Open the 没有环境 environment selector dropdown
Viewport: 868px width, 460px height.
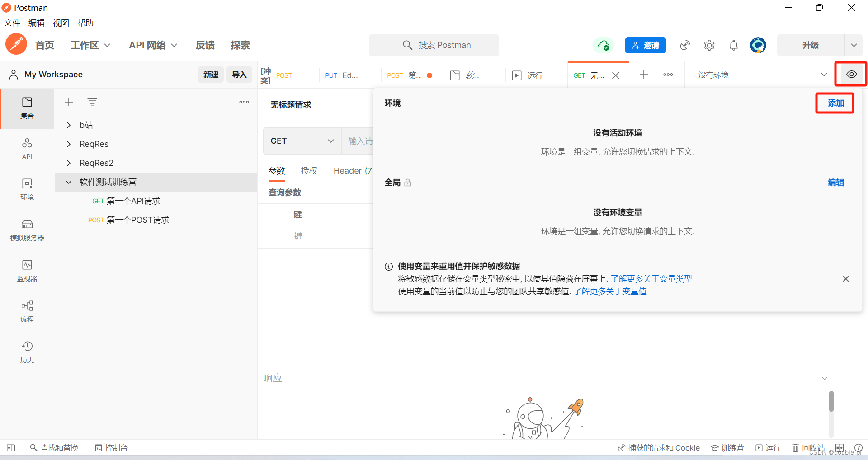(x=762, y=75)
